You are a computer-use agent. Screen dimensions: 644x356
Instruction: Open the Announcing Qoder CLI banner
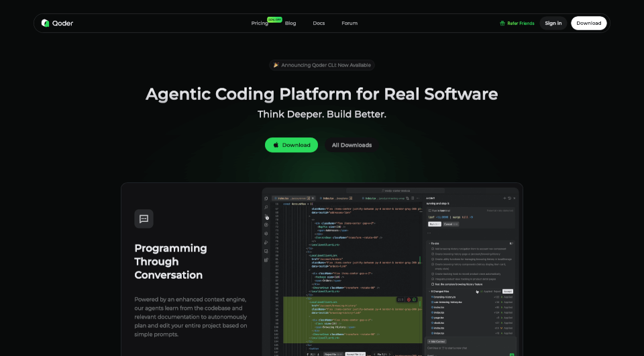pos(322,65)
